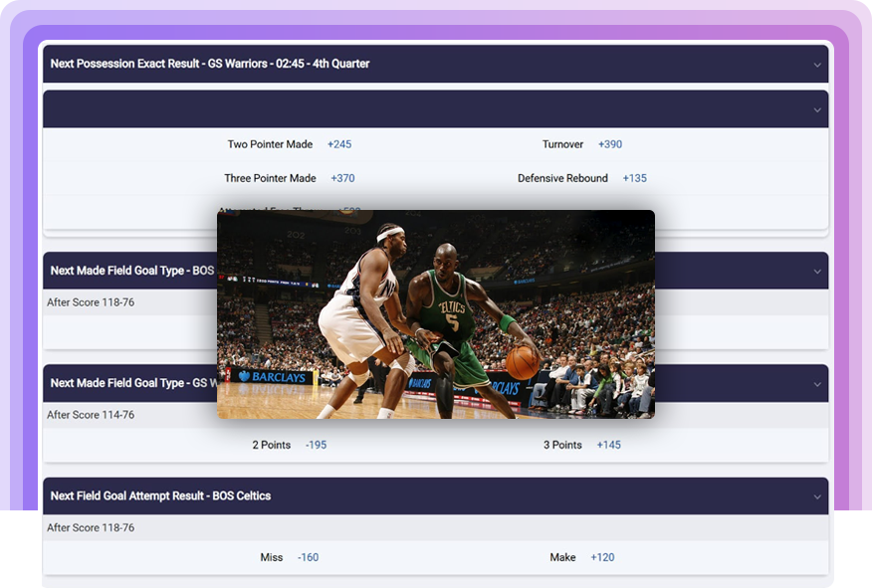Image resolution: width=872 pixels, height=588 pixels.
Task: Click After Score 118-76 under BOS Field Goal Type
Action: tap(91, 302)
